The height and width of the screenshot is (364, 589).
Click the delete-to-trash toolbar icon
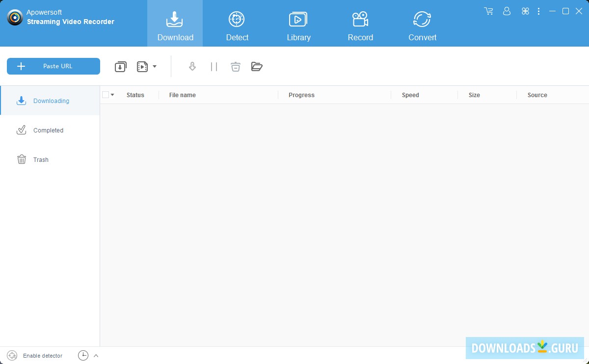coord(235,66)
